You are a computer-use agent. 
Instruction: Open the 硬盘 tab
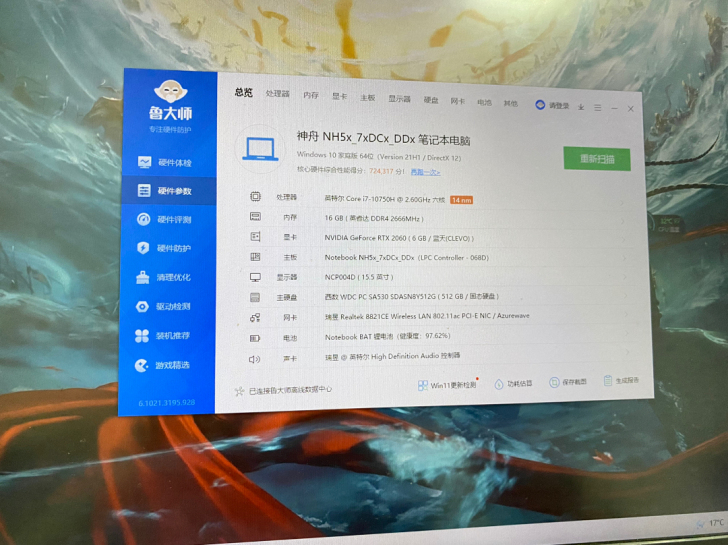click(x=431, y=100)
